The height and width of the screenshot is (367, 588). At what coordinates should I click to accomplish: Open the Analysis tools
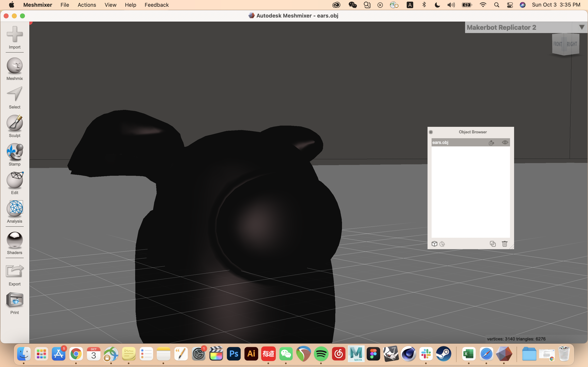[14, 211]
